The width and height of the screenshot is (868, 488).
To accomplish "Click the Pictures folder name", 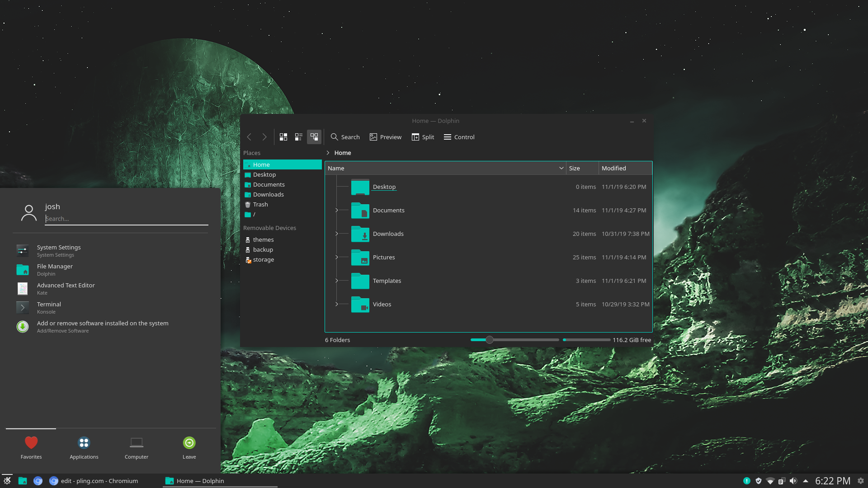I will coord(384,257).
